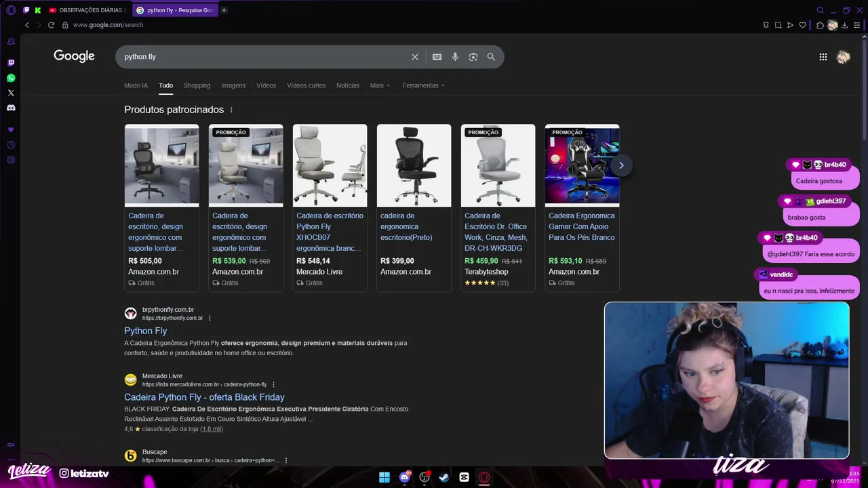
Task: Open the pinned Kick tab
Action: point(38,10)
